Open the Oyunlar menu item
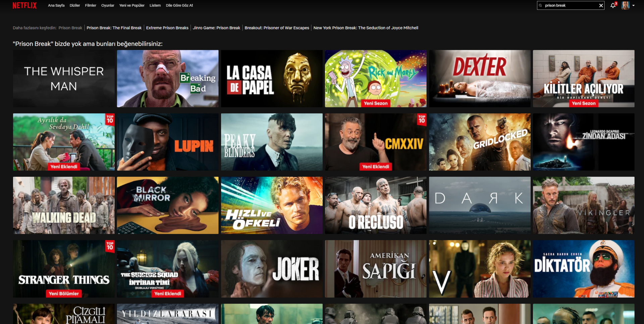 108,5
